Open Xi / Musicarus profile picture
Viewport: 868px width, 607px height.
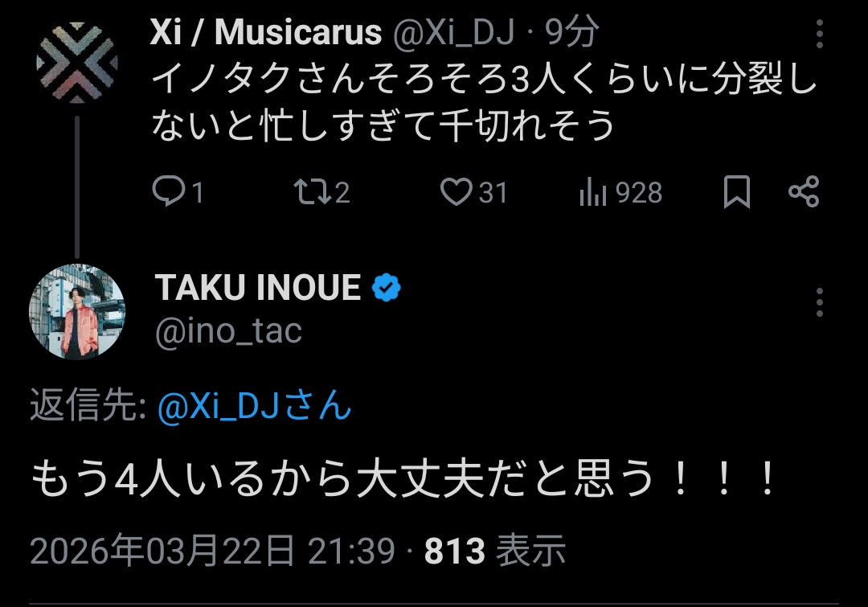(x=77, y=64)
